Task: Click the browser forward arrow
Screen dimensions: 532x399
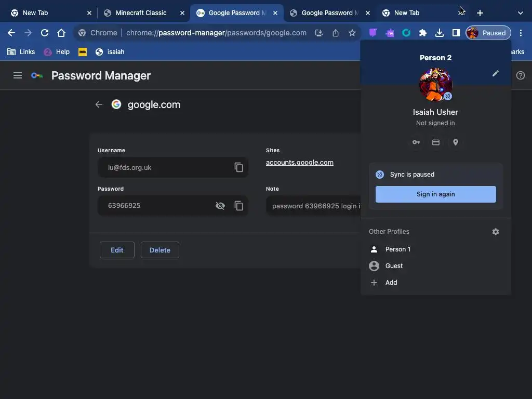Action: point(28,33)
